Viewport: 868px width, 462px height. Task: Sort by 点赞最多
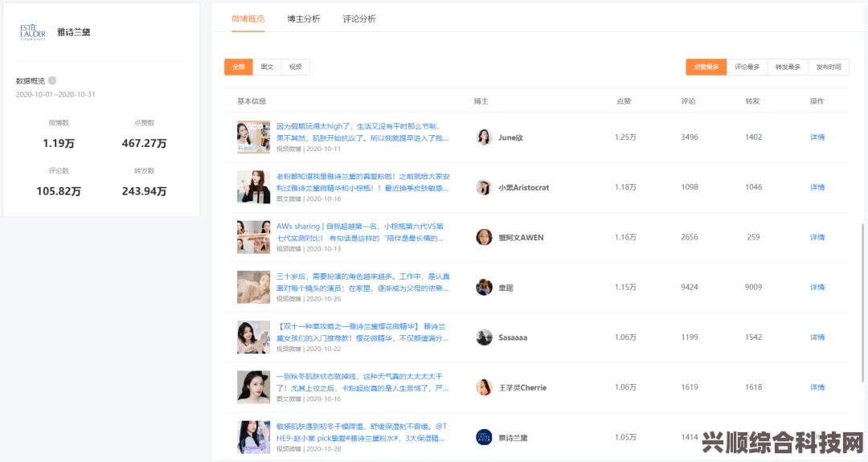(706, 67)
